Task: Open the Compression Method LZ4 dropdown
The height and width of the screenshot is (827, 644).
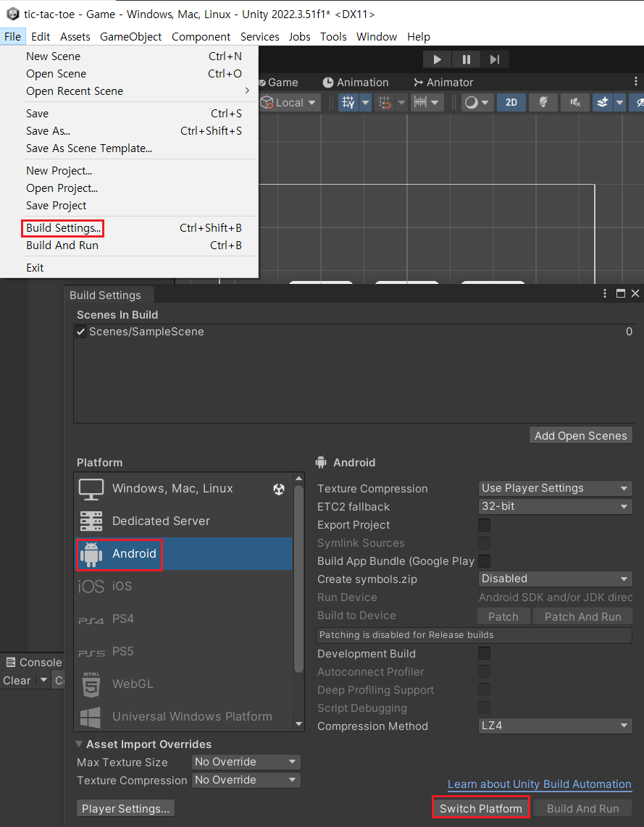Action: pos(555,726)
